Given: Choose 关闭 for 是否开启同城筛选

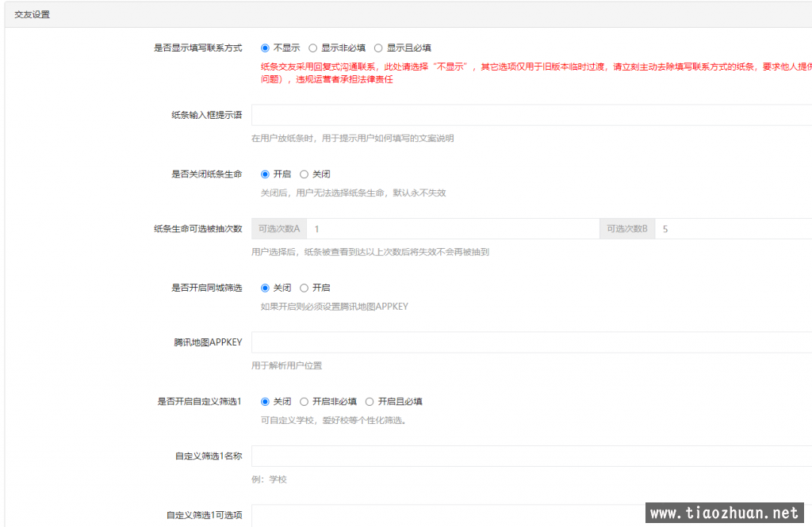Looking at the screenshot, I should [265, 288].
